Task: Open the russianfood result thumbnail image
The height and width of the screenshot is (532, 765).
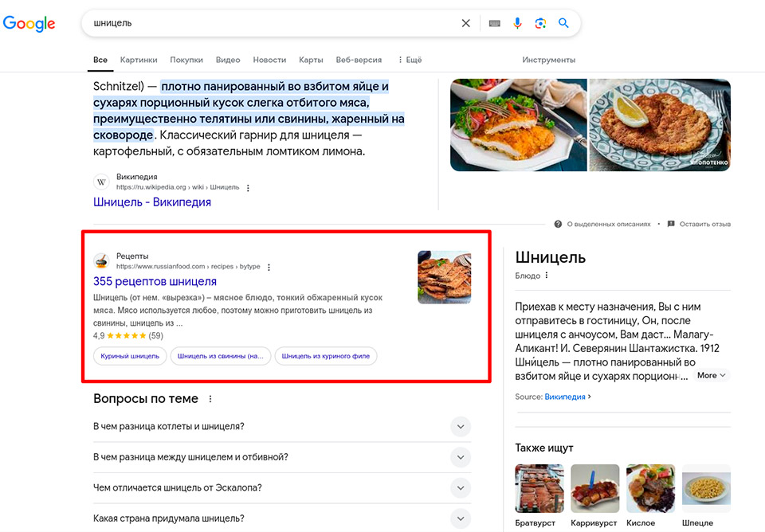Action: [445, 277]
